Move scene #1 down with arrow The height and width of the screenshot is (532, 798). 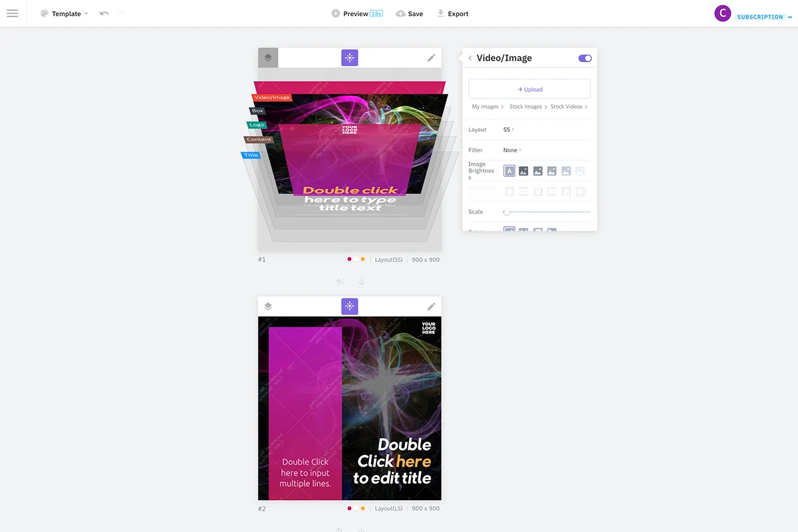(x=361, y=283)
